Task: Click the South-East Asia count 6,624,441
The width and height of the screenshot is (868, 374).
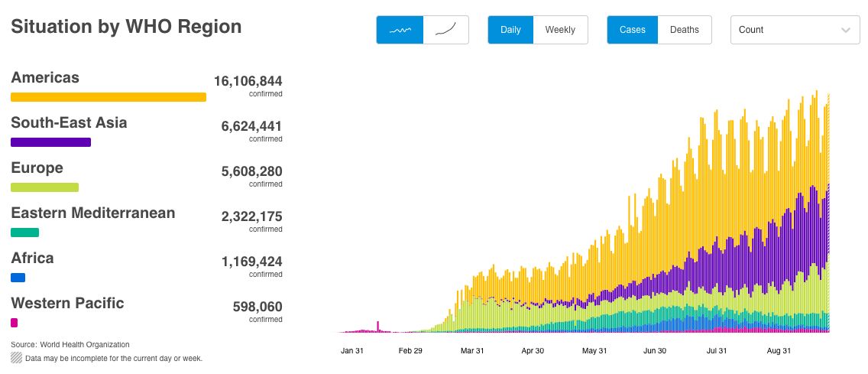Action: (252, 127)
